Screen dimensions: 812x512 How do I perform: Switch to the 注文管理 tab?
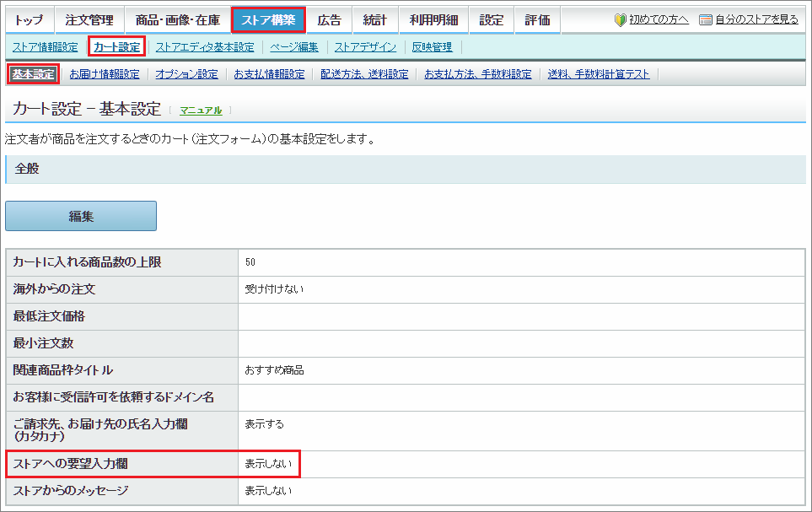(89, 20)
